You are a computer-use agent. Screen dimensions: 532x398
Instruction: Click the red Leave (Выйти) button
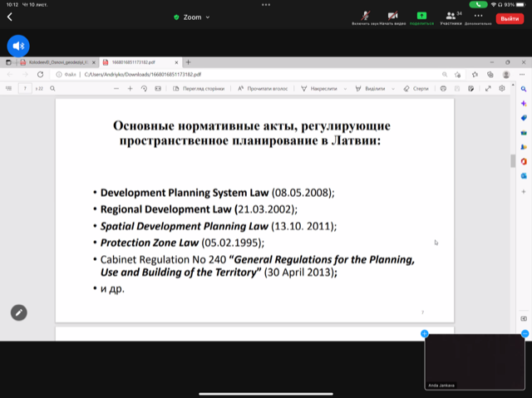pos(510,18)
